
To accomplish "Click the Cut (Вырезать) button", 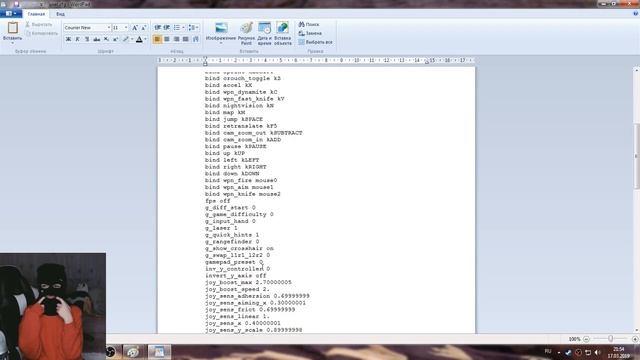I will pyautogui.click(x=39, y=24).
